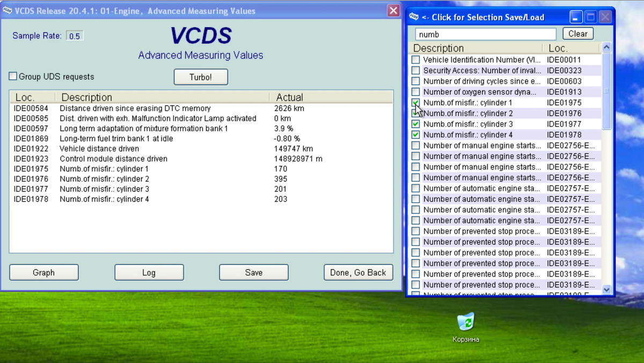The width and height of the screenshot is (644, 363).
Task: Check the Number of driving cycles since e... box
Action: [415, 81]
